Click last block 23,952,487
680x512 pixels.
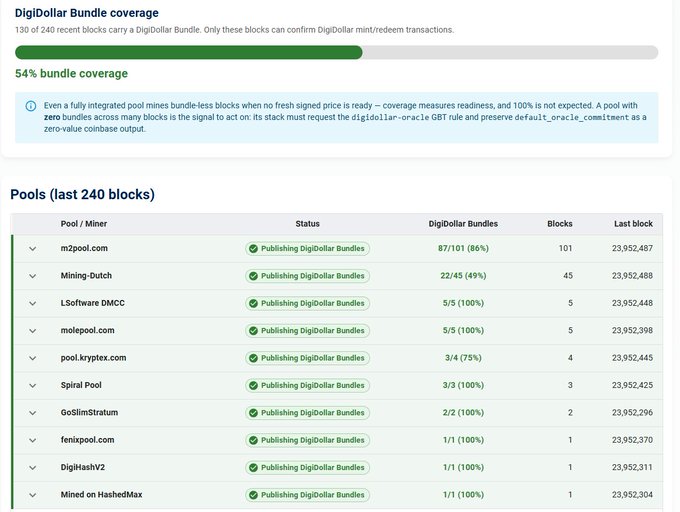coord(632,248)
